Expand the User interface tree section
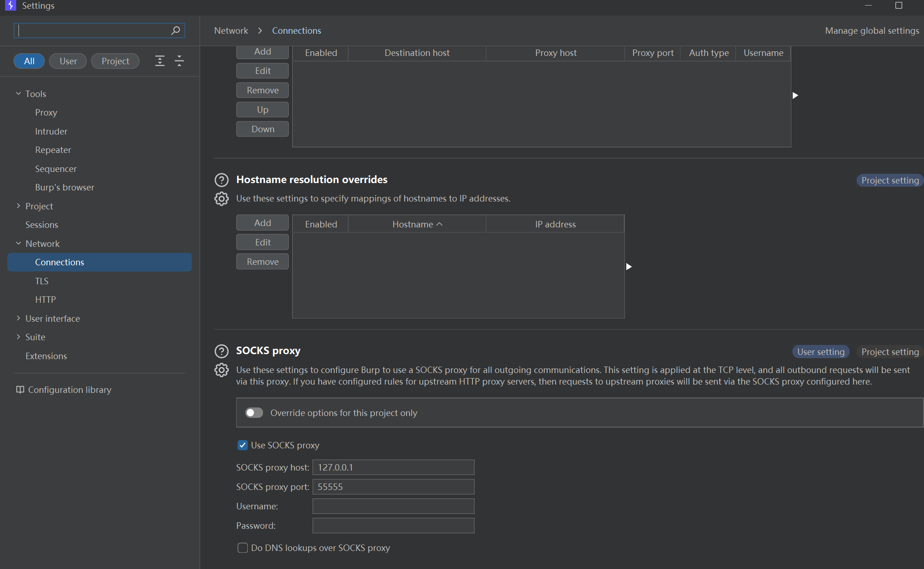924x569 pixels. [18, 318]
